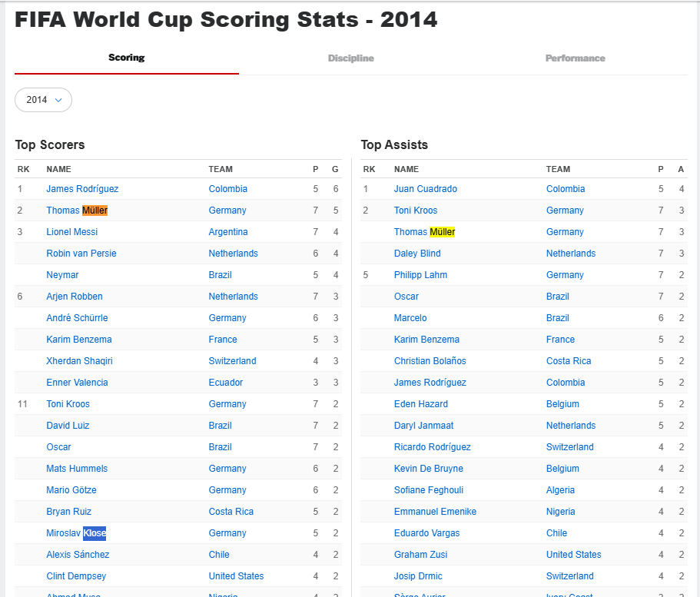This screenshot has width=700, height=597.
Task: Click the Lionel Messi player link
Action: click(72, 232)
